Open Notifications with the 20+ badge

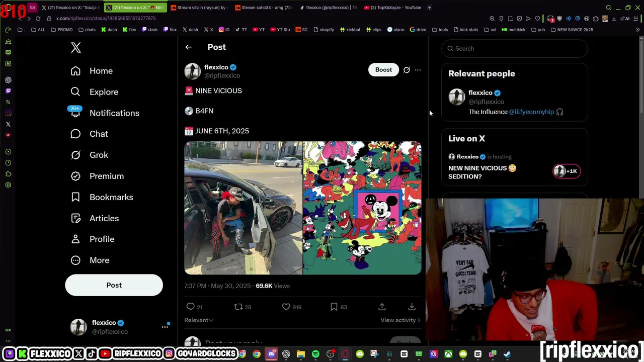(105, 113)
